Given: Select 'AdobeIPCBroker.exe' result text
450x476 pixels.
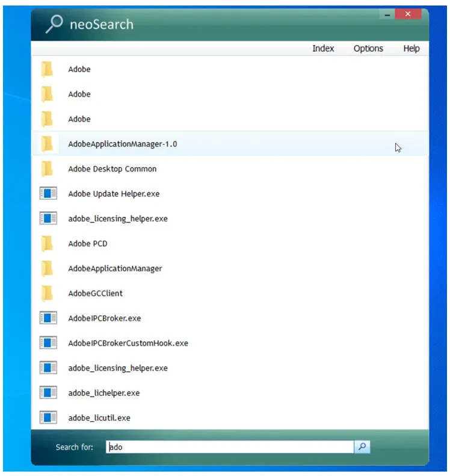Looking at the screenshot, I should [105, 318].
